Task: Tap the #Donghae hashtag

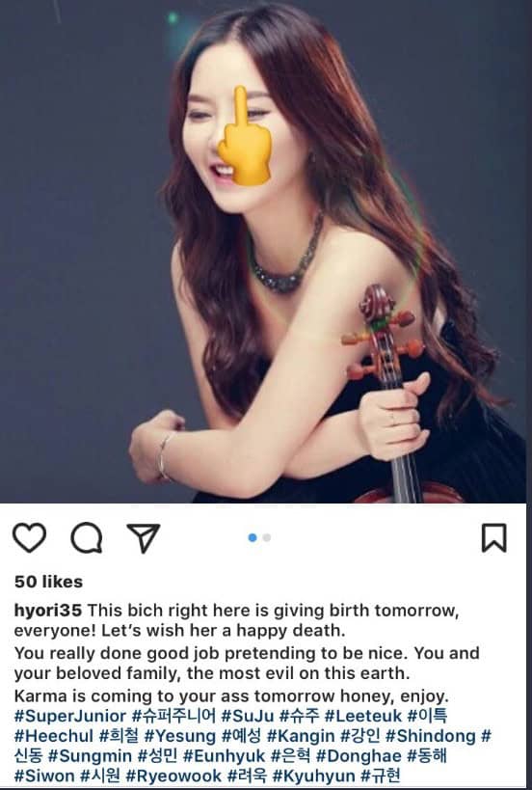Action: pyautogui.click(x=359, y=756)
